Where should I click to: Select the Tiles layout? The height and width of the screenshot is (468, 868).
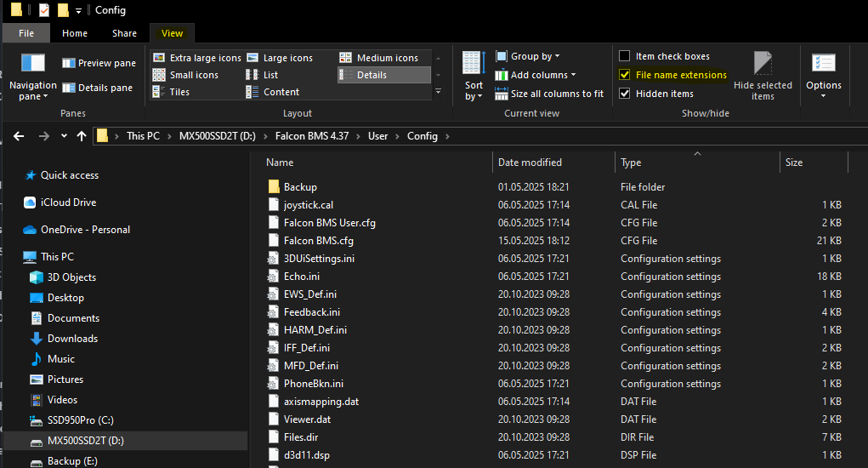[x=171, y=92]
